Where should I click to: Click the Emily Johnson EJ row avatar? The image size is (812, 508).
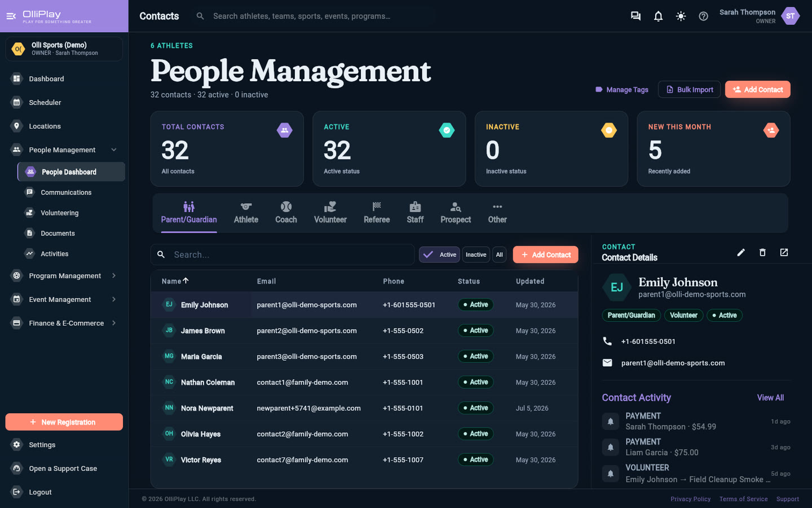click(169, 305)
